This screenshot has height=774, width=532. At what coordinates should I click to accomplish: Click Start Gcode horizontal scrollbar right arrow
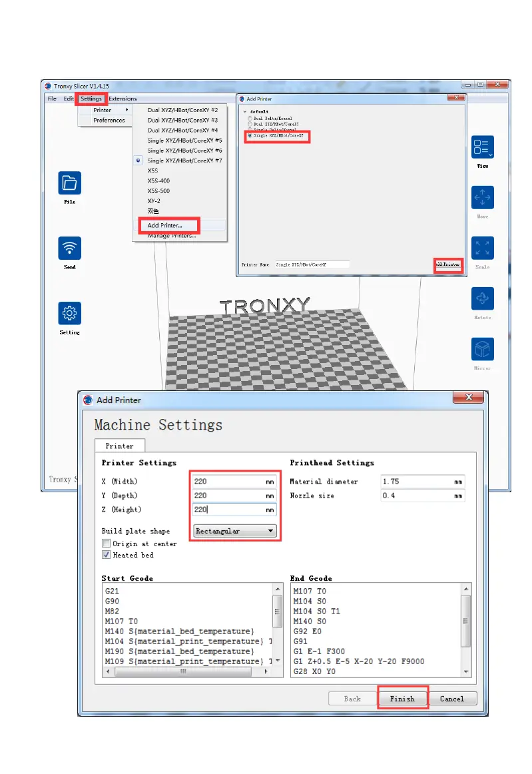tap(266, 671)
